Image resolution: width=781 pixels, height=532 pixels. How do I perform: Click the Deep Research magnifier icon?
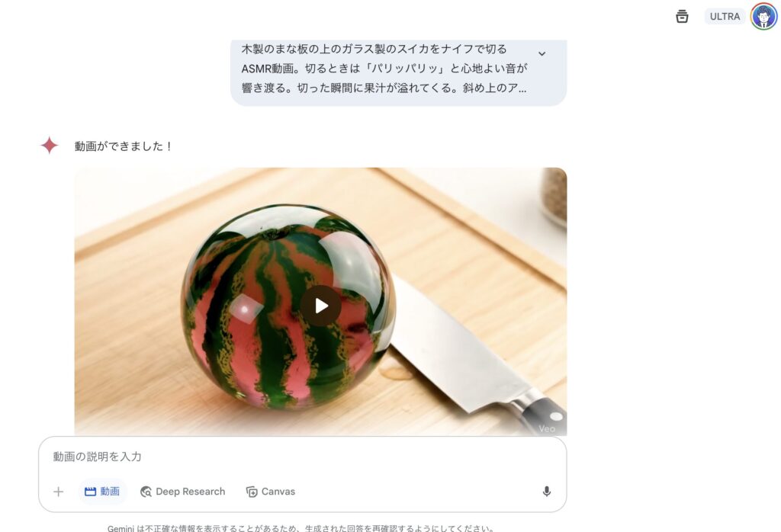coord(146,492)
